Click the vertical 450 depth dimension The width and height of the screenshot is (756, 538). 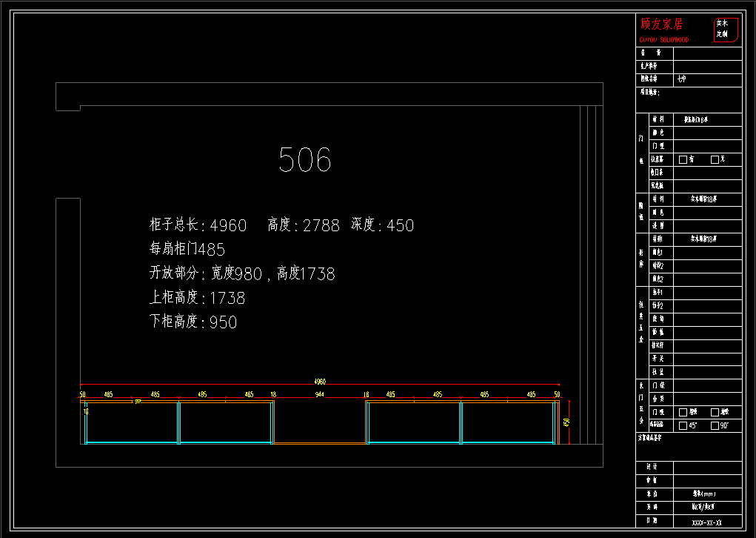click(x=566, y=422)
